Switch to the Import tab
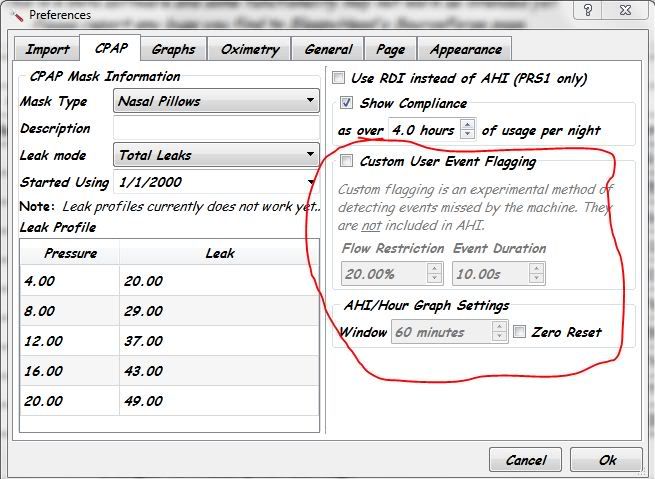Viewport: 655px width, 479px height. click(47, 49)
